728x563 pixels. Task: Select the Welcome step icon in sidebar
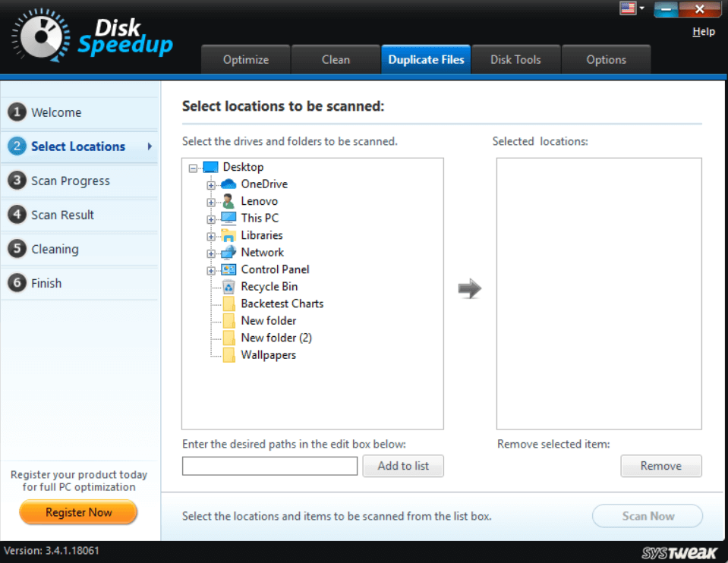17,112
